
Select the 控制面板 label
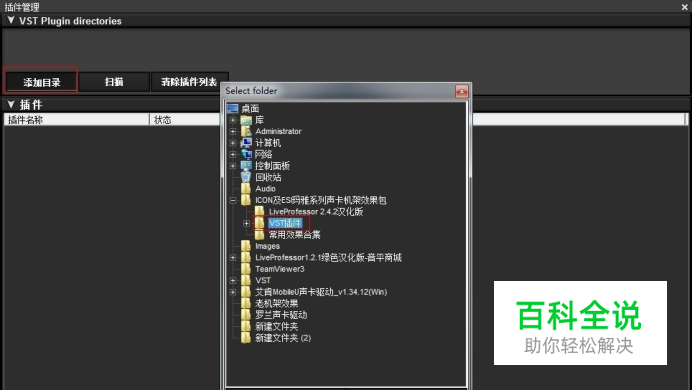[x=272, y=166]
